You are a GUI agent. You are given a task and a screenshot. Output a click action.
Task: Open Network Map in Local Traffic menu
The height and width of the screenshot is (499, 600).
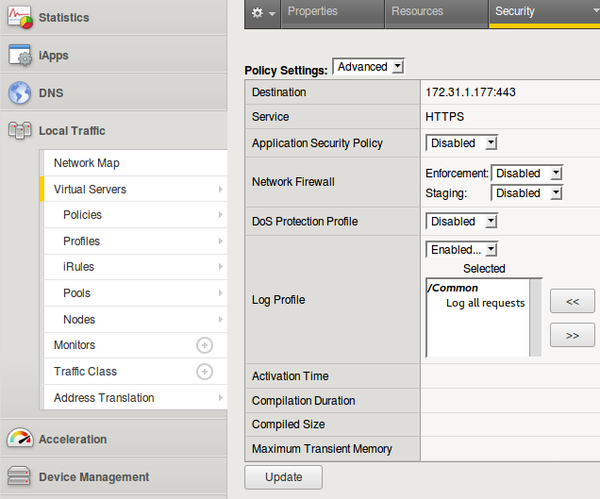87,163
